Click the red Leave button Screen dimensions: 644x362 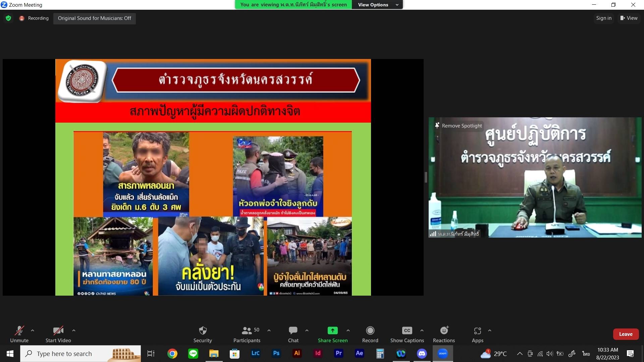[626, 334]
